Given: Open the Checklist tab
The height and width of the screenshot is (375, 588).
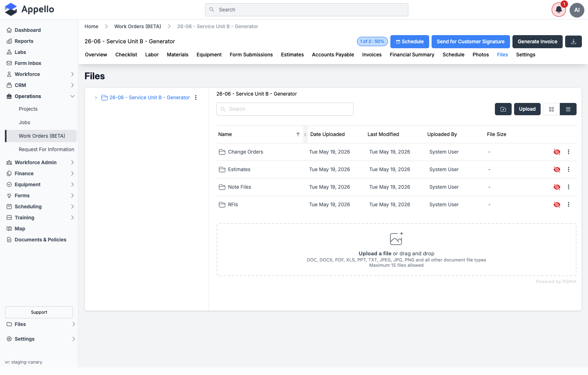Looking at the screenshot, I should (126, 55).
